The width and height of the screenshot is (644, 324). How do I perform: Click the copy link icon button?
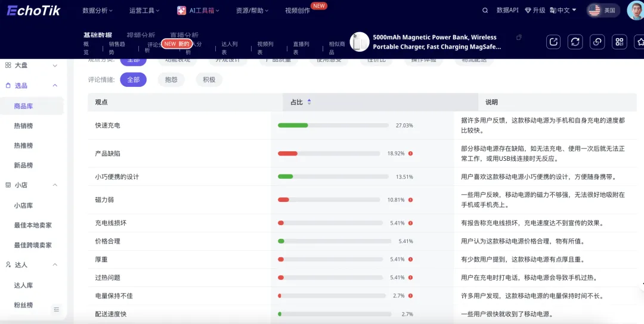[x=597, y=42]
